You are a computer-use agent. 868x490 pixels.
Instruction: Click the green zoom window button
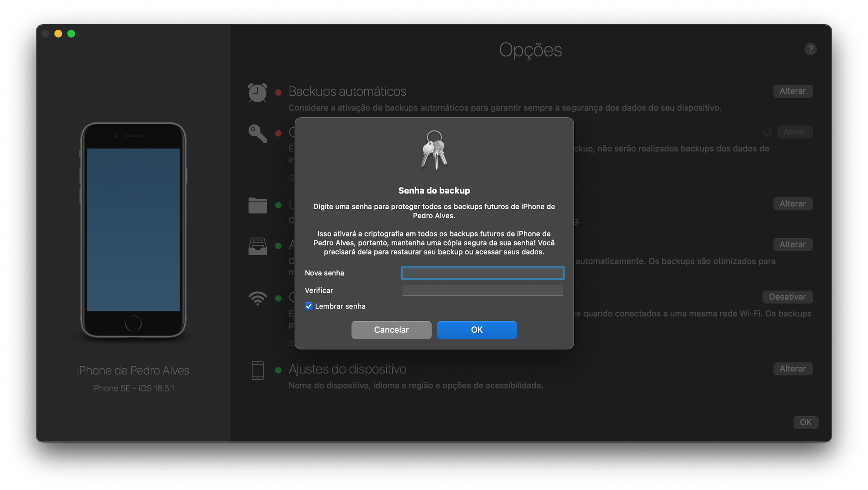click(x=71, y=33)
